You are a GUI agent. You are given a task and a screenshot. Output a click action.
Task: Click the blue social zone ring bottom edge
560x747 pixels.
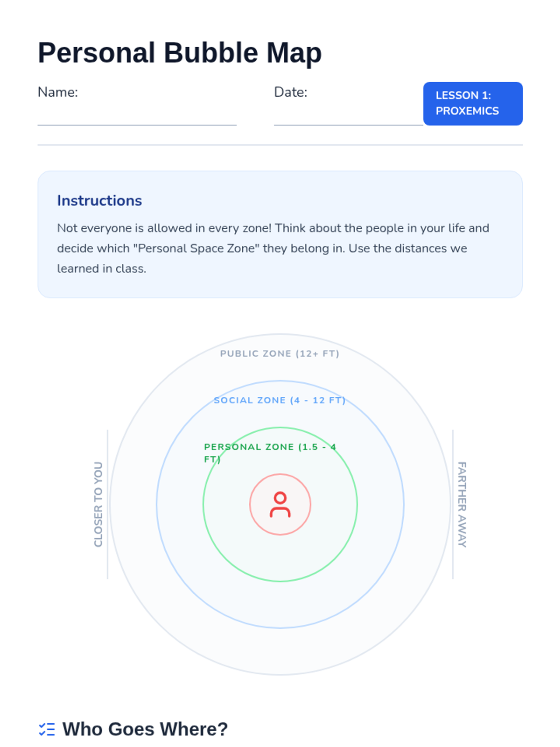pyautogui.click(x=280, y=628)
